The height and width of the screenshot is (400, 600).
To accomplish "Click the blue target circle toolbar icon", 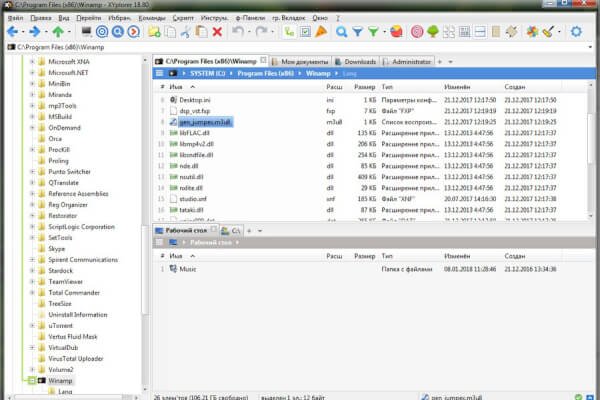I will [102, 32].
